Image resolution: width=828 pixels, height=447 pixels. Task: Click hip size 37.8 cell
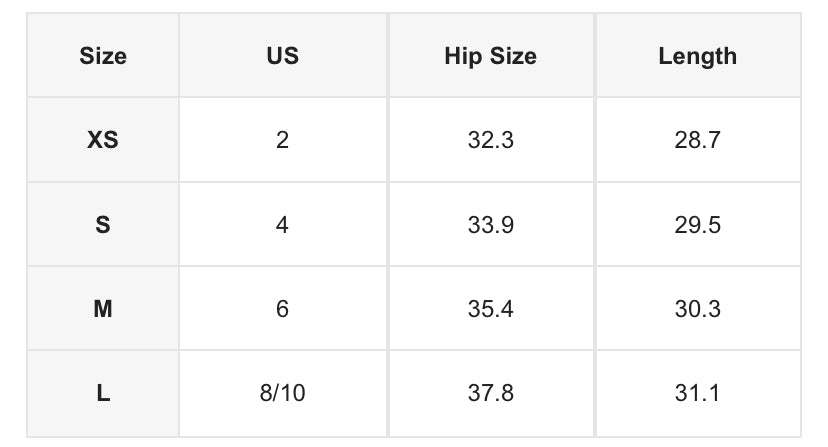click(x=490, y=393)
